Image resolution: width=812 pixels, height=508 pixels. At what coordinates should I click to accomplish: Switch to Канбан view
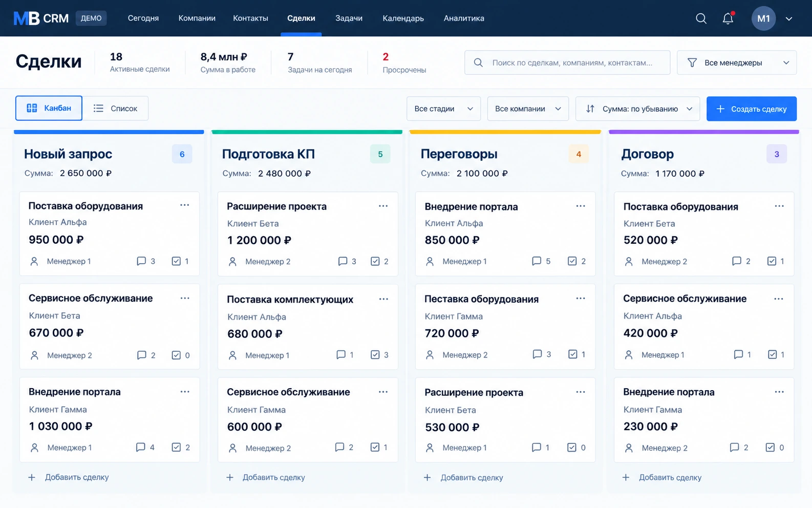(x=49, y=108)
